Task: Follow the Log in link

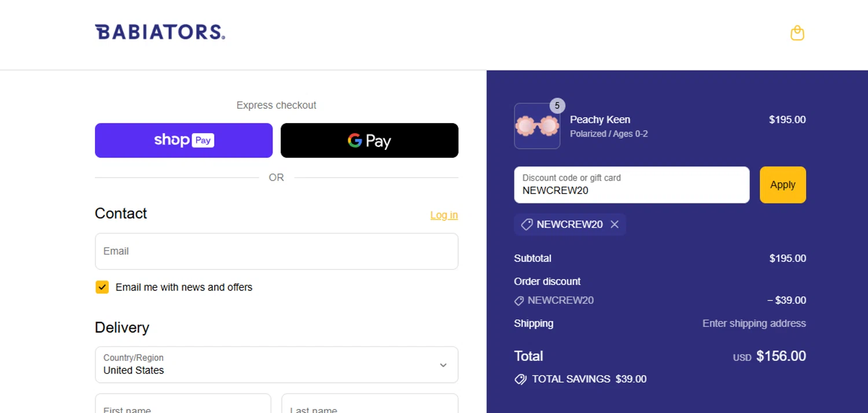Action: tap(444, 215)
